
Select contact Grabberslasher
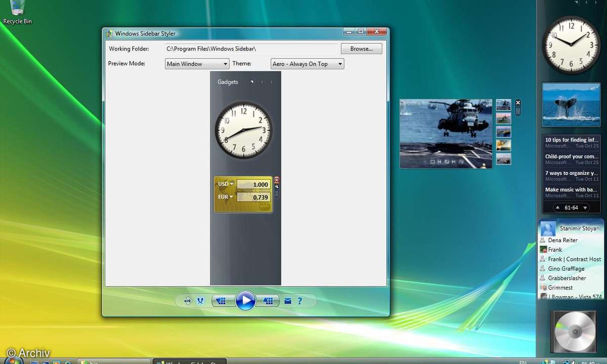click(x=567, y=278)
